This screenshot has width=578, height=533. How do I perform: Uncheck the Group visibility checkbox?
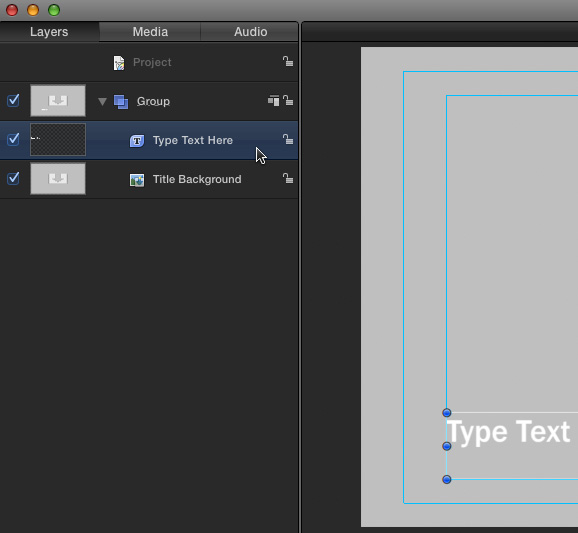click(x=13, y=100)
